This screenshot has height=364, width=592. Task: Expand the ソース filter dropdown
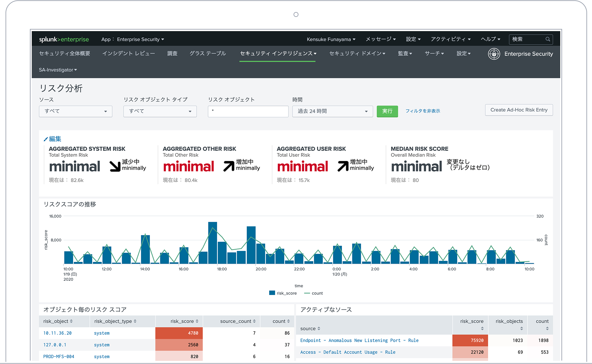76,111
